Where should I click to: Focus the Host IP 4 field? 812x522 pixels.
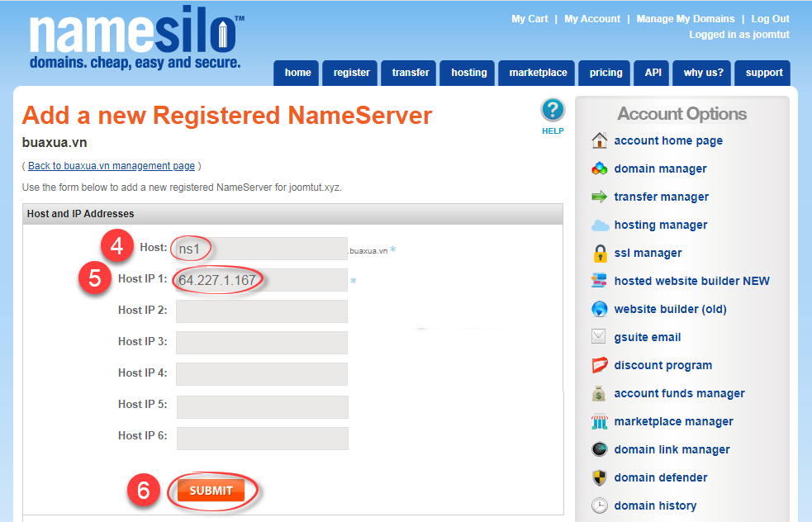262,374
